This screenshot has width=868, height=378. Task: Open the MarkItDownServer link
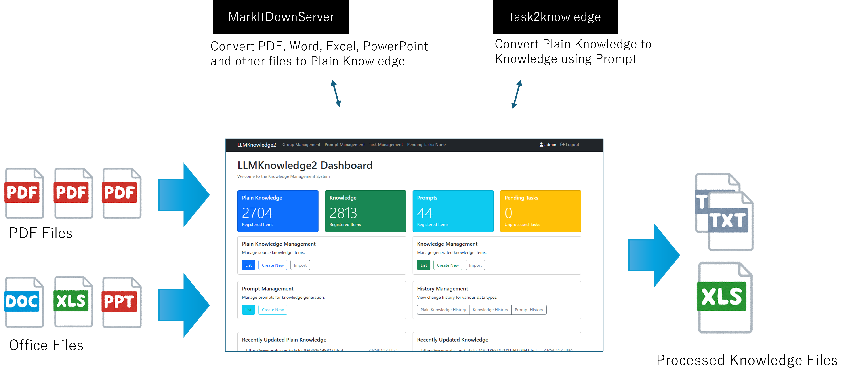(x=281, y=17)
